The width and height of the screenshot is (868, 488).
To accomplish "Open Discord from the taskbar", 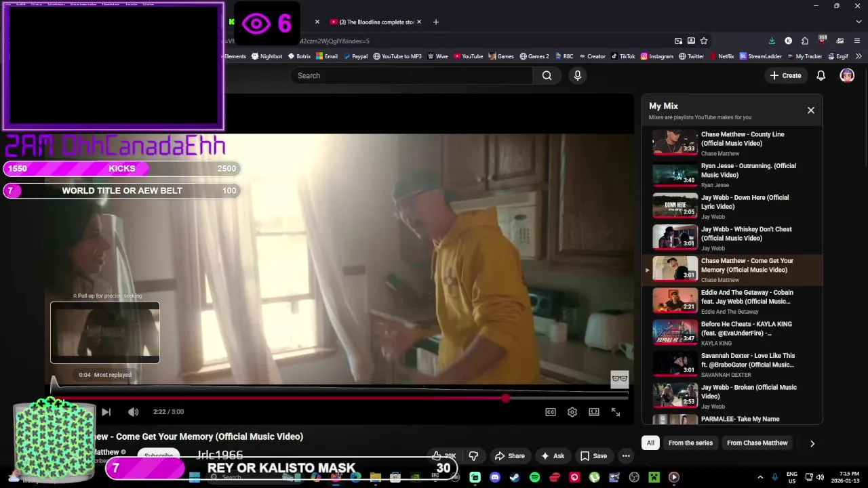I will 495,478.
